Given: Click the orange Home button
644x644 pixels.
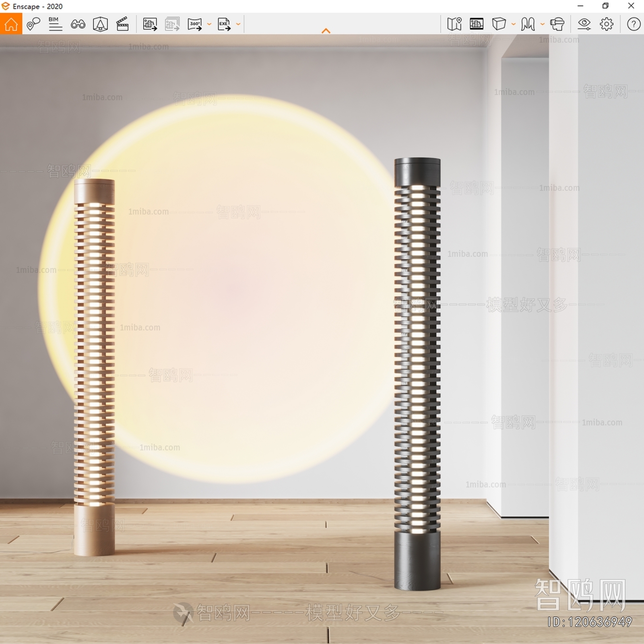Looking at the screenshot, I should tap(11, 24).
